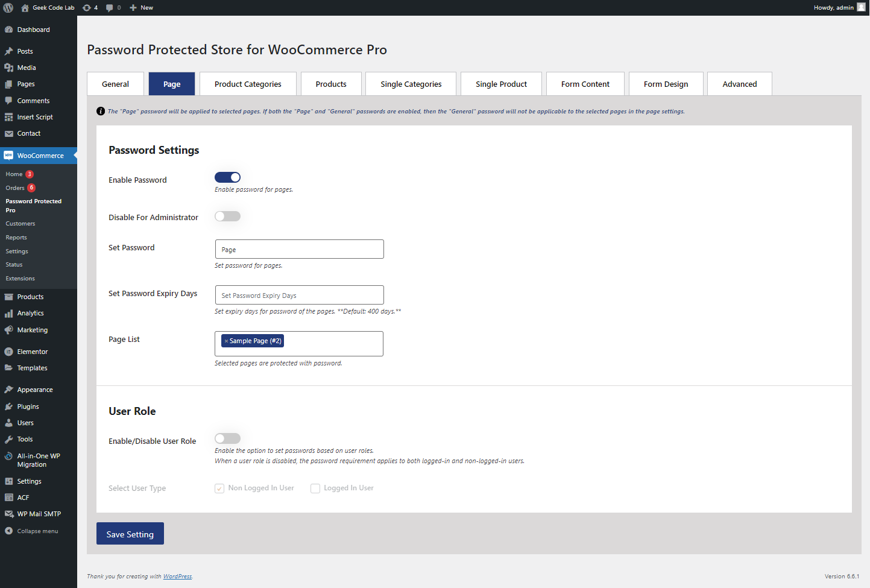The height and width of the screenshot is (588, 870).
Task: Click the ACF icon in sidebar
Action: click(x=8, y=498)
